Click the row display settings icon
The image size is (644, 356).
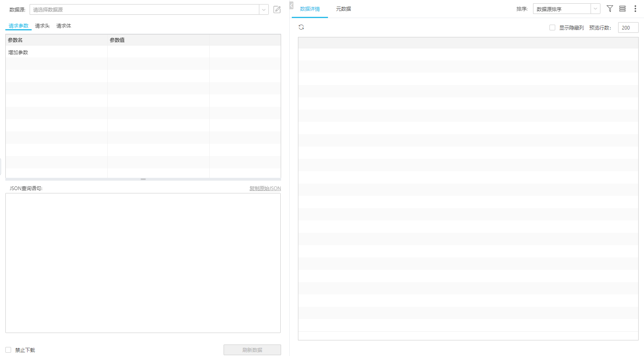point(622,8)
